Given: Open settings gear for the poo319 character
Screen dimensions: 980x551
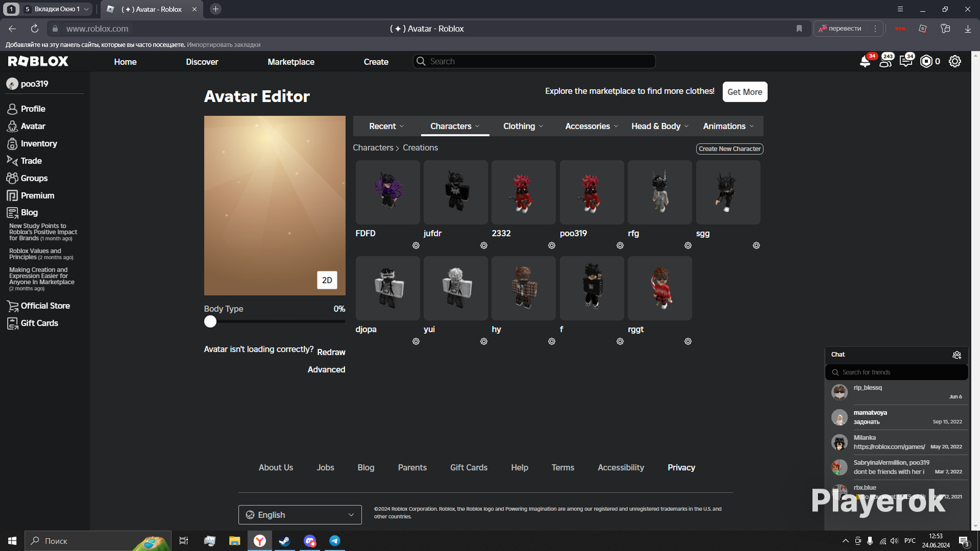Looking at the screenshot, I should pyautogui.click(x=620, y=246).
